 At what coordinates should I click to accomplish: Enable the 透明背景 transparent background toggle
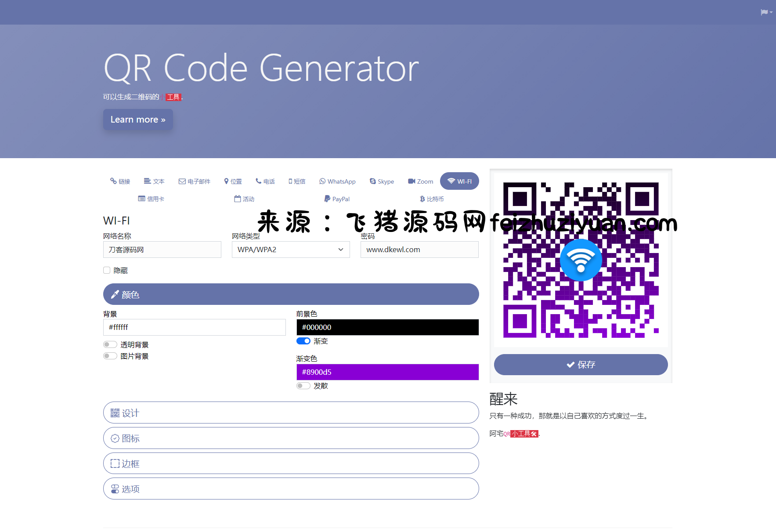pyautogui.click(x=110, y=344)
